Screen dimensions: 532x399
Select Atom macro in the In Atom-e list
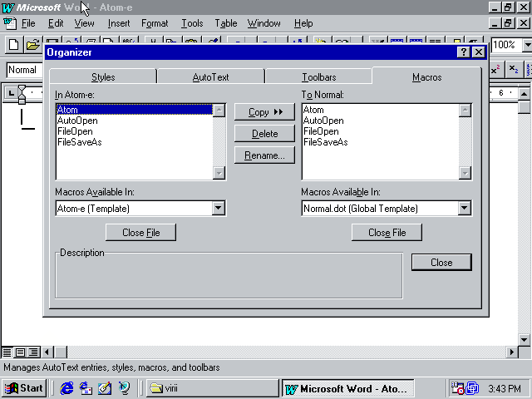click(x=135, y=110)
